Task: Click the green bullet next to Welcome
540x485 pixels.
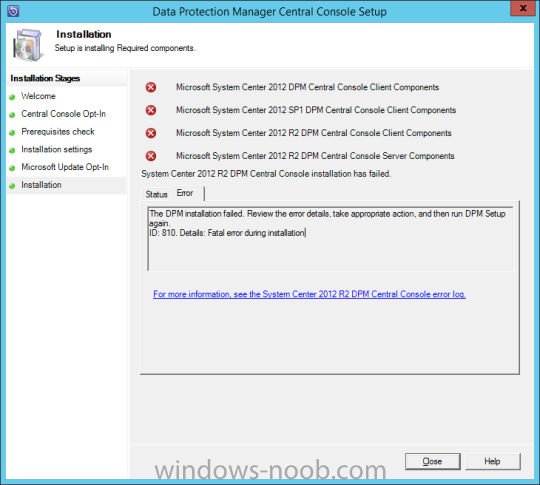Action: (x=12, y=97)
